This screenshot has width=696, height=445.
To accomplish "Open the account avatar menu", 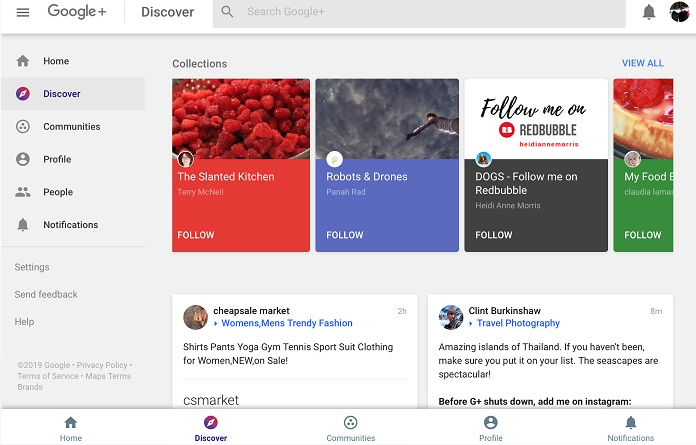I will coord(679,12).
